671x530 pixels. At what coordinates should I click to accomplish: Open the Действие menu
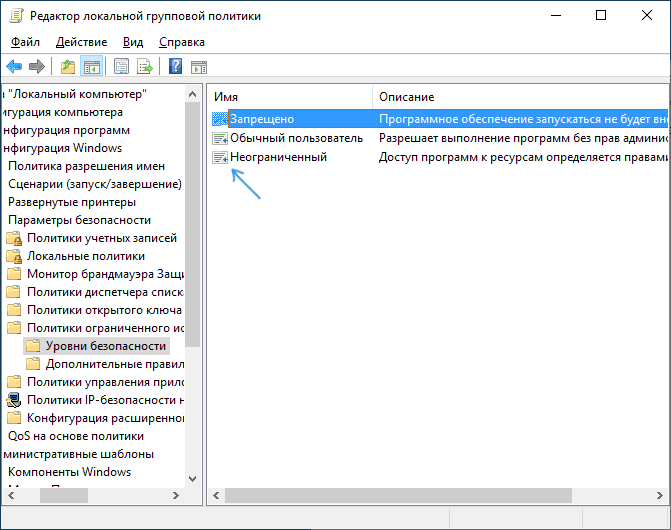[x=81, y=42]
